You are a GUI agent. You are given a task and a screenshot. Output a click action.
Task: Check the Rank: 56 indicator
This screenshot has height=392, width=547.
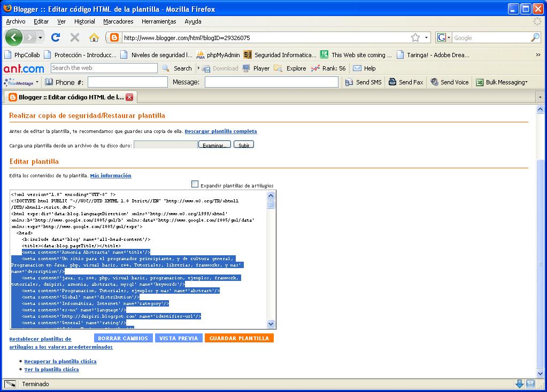(328, 68)
